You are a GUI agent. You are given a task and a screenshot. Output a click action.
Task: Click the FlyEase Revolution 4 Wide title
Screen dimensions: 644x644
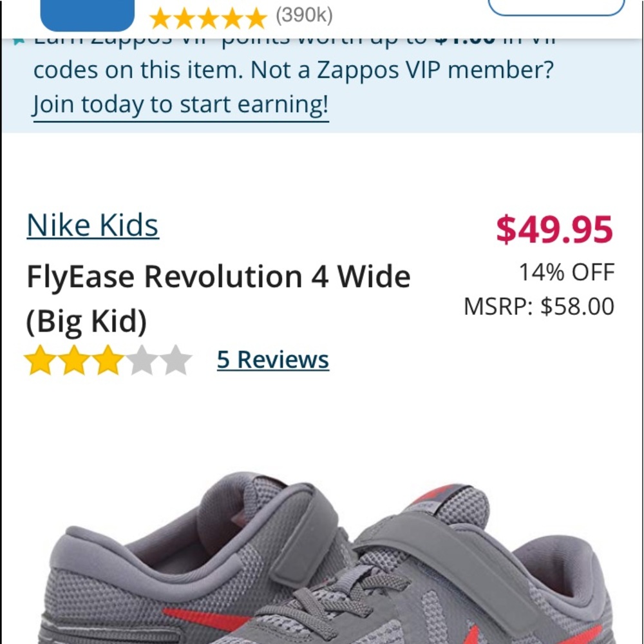218,276
